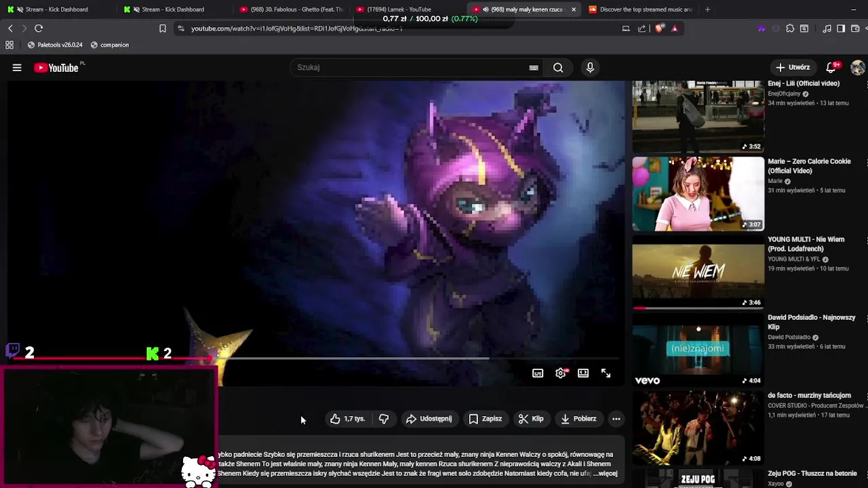Visit the EnejOfficjalny channel name
This screenshot has height=488, width=868.
tap(784, 94)
